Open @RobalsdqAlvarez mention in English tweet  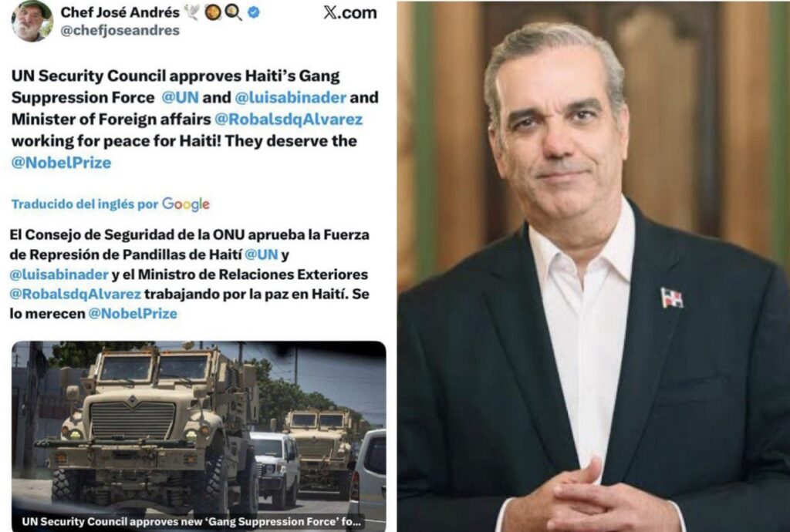pyautogui.click(x=289, y=120)
